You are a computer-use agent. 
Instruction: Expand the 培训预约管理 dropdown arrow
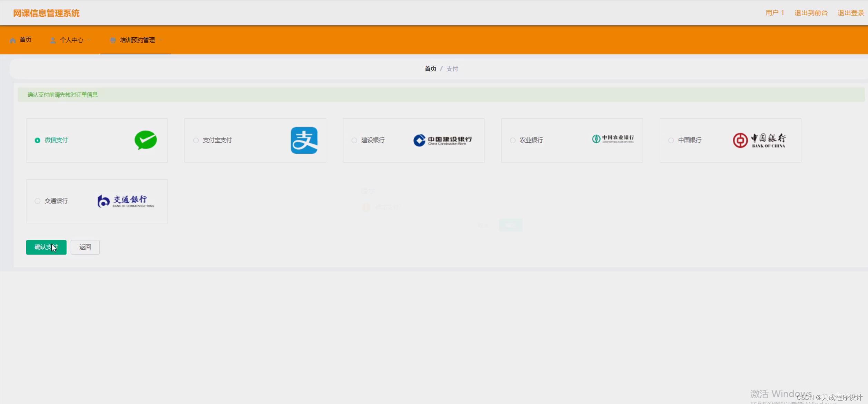[x=161, y=40]
